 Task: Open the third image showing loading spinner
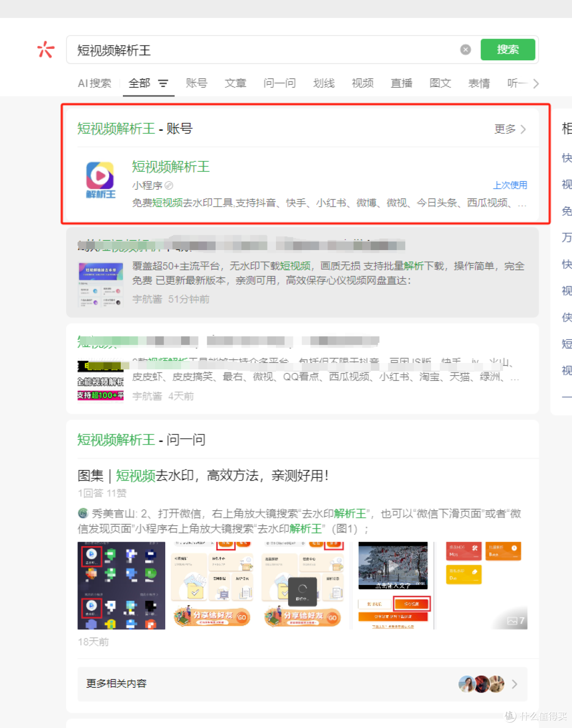[x=303, y=585]
